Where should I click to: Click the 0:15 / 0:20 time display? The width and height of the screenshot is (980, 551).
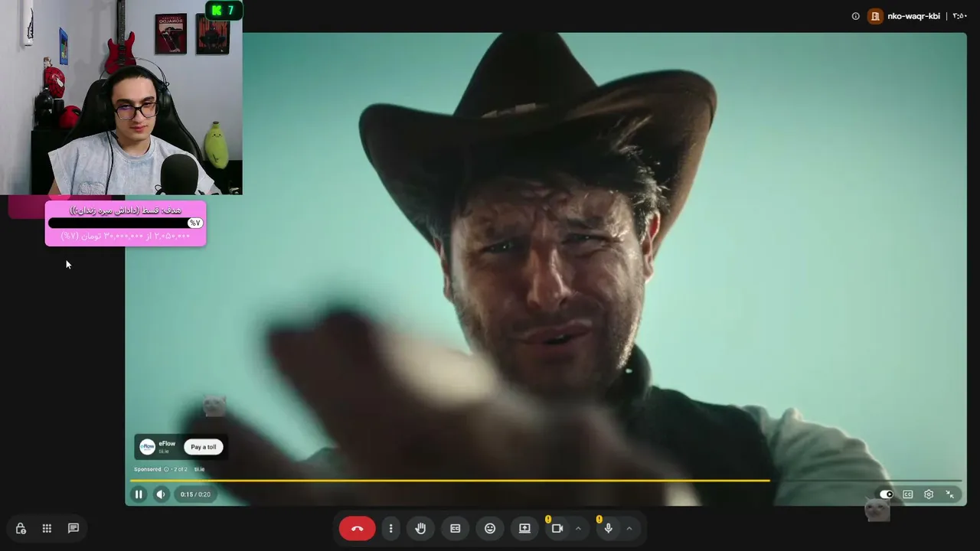coord(195,494)
